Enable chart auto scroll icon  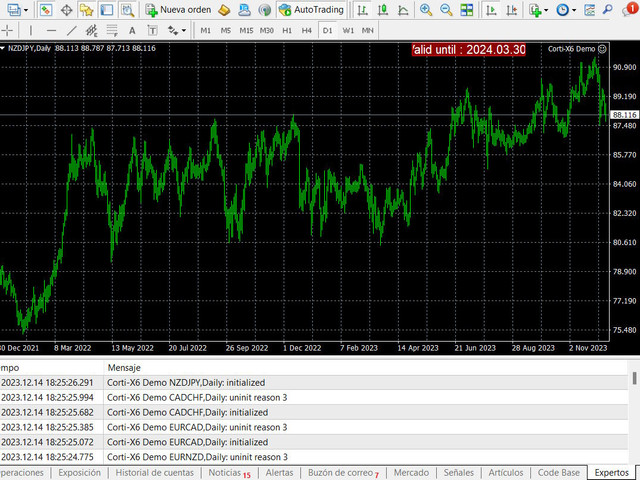(x=492, y=10)
